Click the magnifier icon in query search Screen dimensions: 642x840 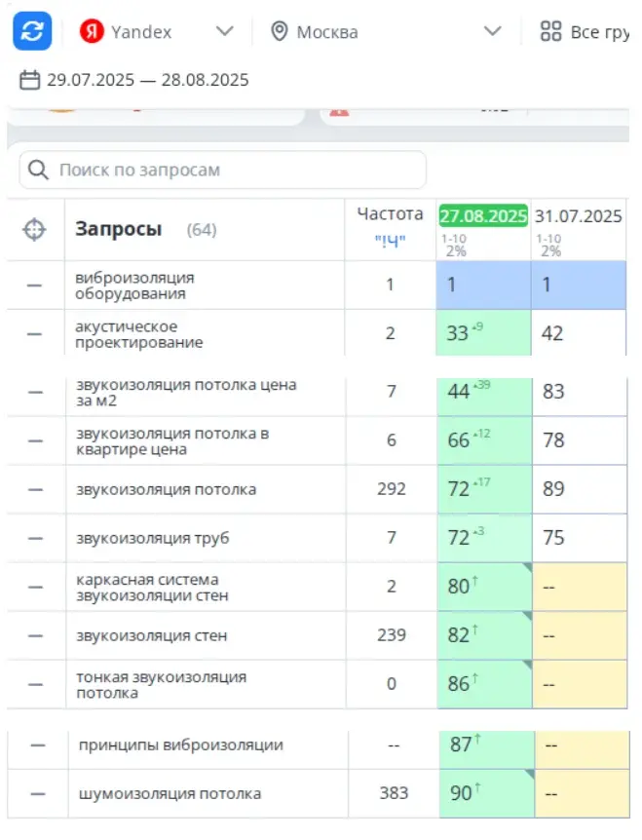pyautogui.click(x=39, y=171)
